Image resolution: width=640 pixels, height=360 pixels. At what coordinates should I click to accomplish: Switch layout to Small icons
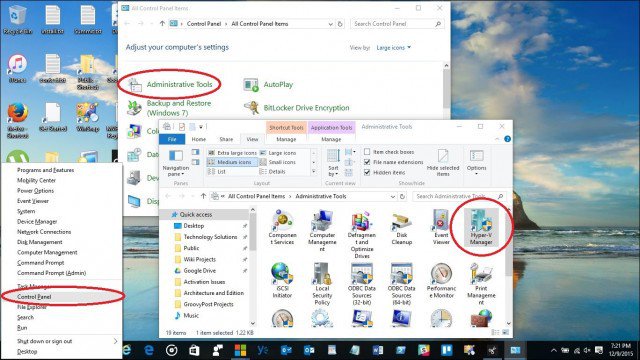(278, 162)
